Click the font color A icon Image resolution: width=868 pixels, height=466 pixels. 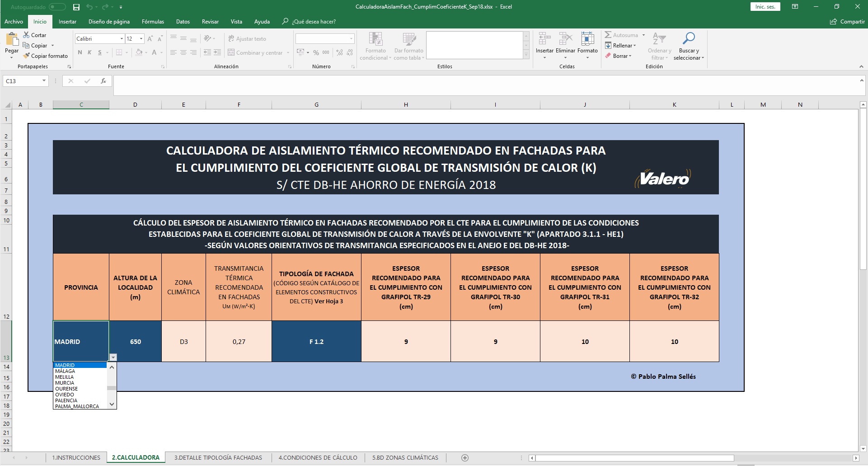(154, 52)
